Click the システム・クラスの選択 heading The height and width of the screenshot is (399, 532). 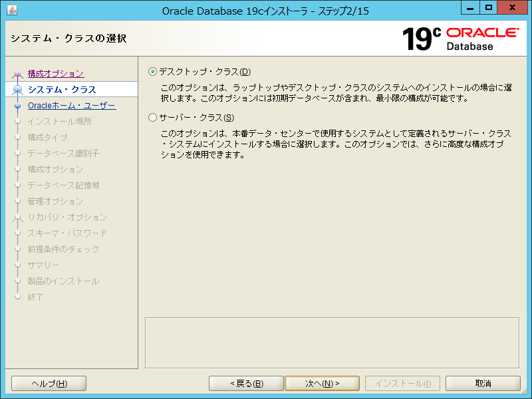(69, 38)
